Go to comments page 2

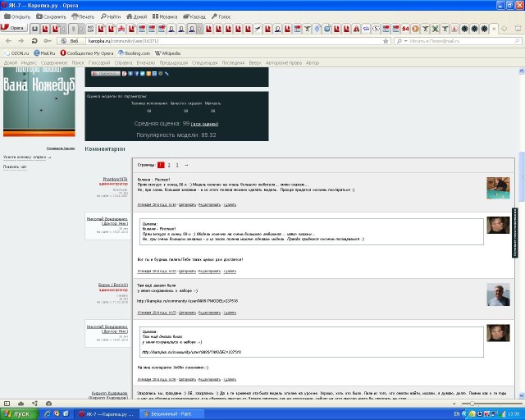[169, 165]
